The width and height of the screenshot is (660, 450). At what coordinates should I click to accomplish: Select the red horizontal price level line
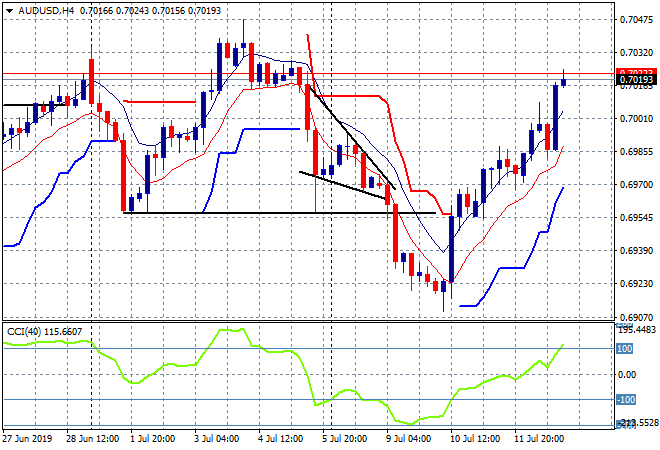click(309, 74)
